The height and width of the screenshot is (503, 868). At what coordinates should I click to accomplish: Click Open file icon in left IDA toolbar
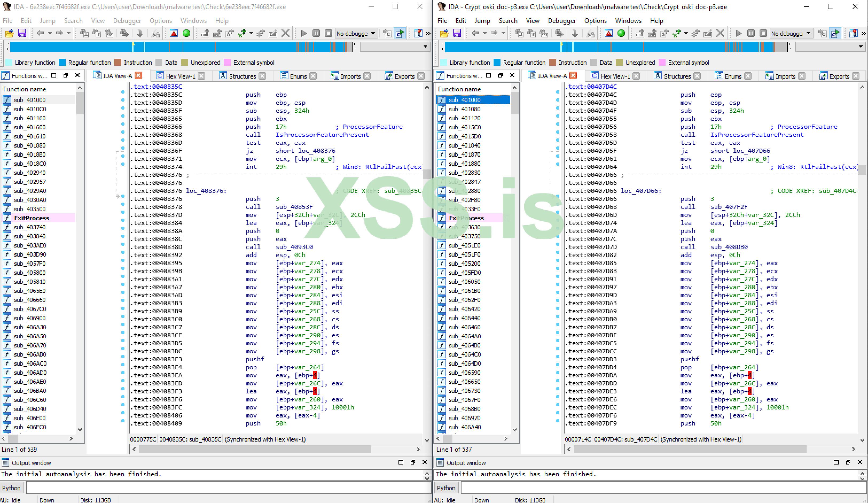point(9,33)
